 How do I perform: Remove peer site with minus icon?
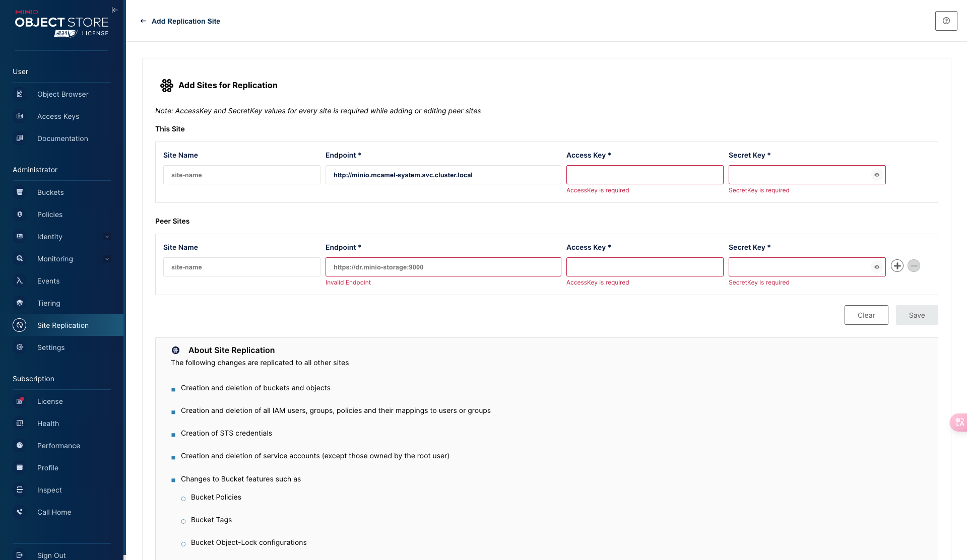pyautogui.click(x=914, y=266)
